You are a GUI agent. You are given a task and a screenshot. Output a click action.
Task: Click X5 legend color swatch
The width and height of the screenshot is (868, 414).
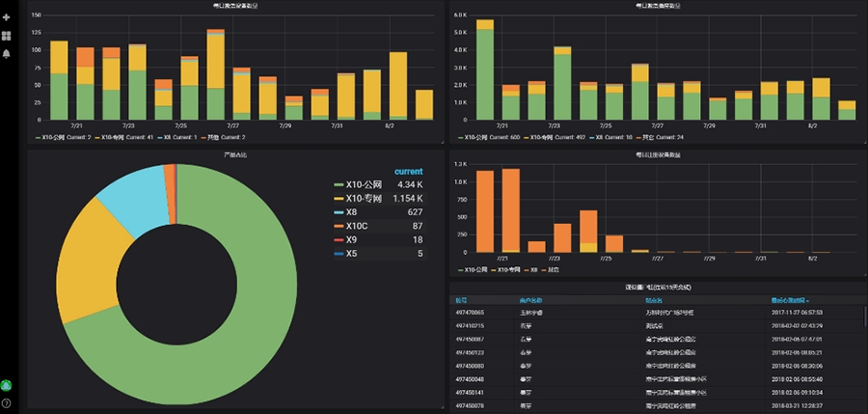338,254
